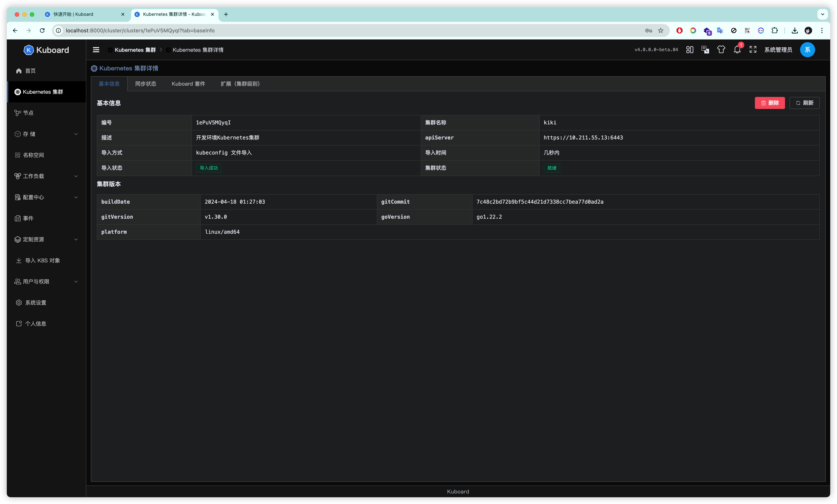Viewport: 837px width, 504px height.
Task: Expand the 配置中心 sidebar menu
Action: coord(46,197)
